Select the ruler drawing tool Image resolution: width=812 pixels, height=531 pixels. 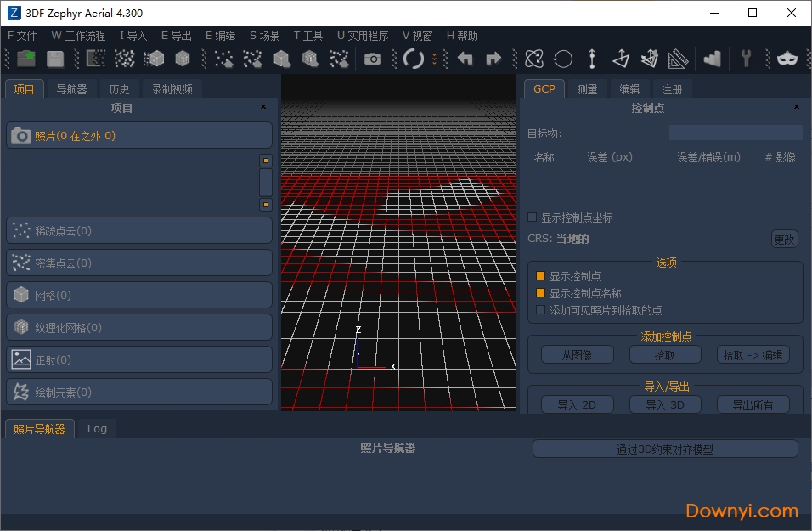(676, 59)
